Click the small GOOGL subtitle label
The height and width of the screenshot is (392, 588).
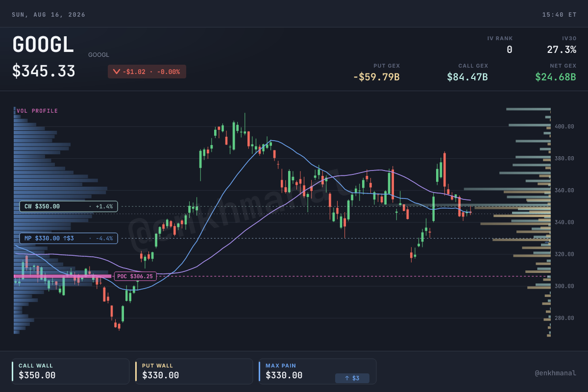click(x=98, y=55)
